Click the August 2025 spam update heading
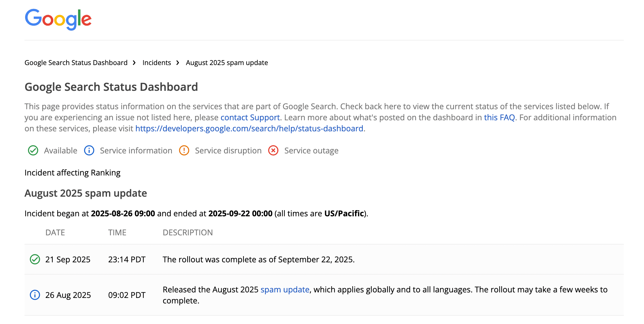Screen dimensions: 644x324 pyautogui.click(x=86, y=193)
